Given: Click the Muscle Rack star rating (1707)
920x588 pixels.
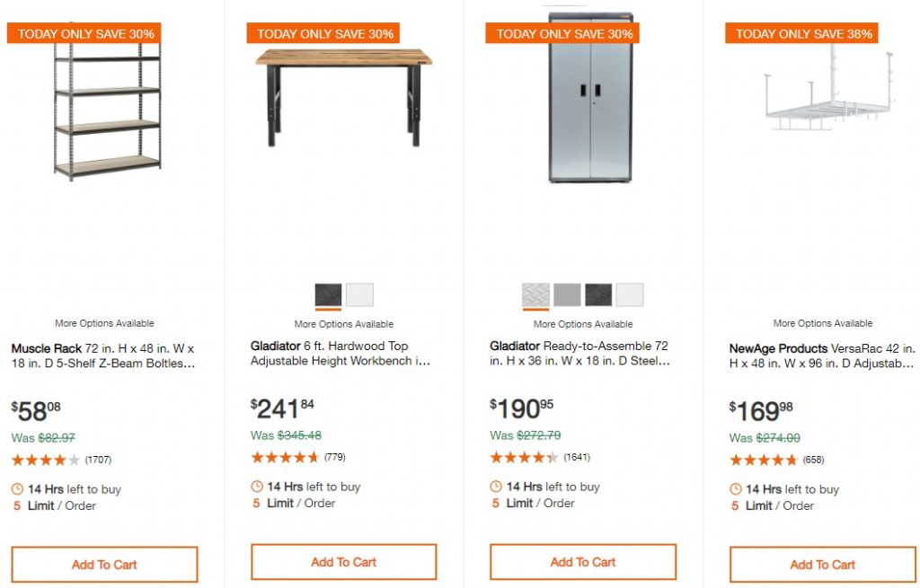Looking at the screenshot, I should (46, 460).
